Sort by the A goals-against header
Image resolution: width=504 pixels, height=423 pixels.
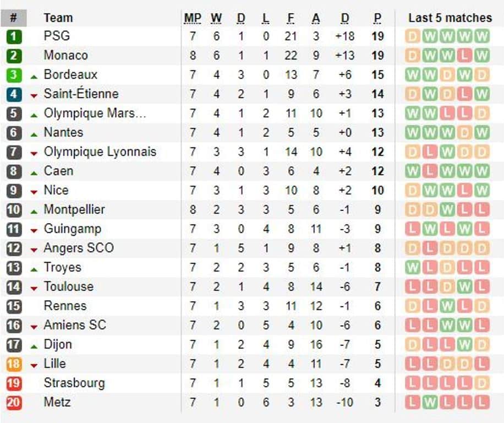pyautogui.click(x=316, y=18)
